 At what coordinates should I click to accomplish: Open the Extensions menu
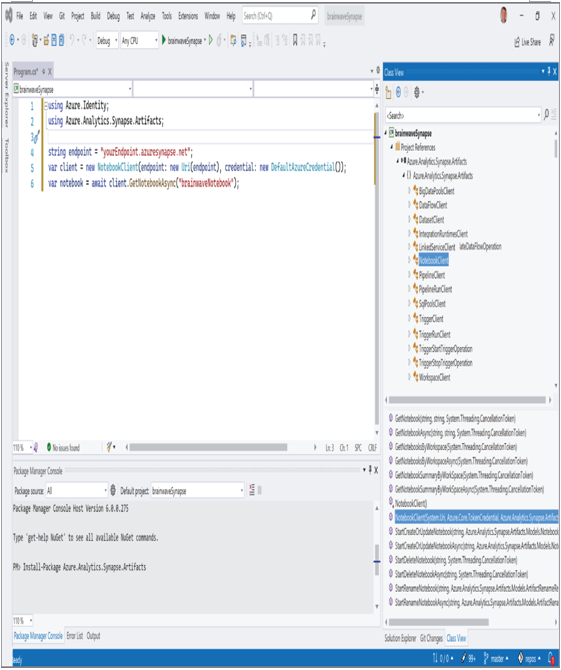point(188,16)
